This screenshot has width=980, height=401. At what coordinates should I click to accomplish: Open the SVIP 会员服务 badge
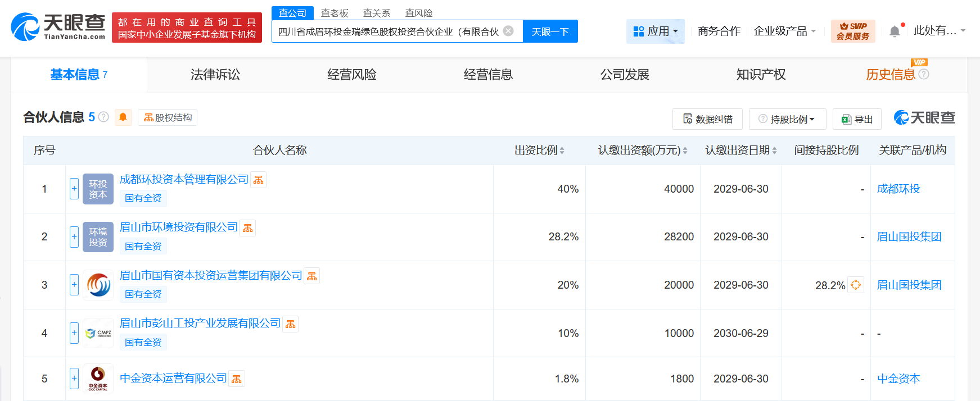click(852, 31)
